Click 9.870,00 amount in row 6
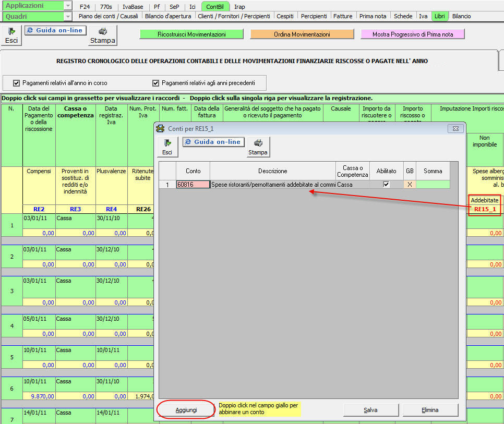The image size is (504, 424). coord(42,396)
